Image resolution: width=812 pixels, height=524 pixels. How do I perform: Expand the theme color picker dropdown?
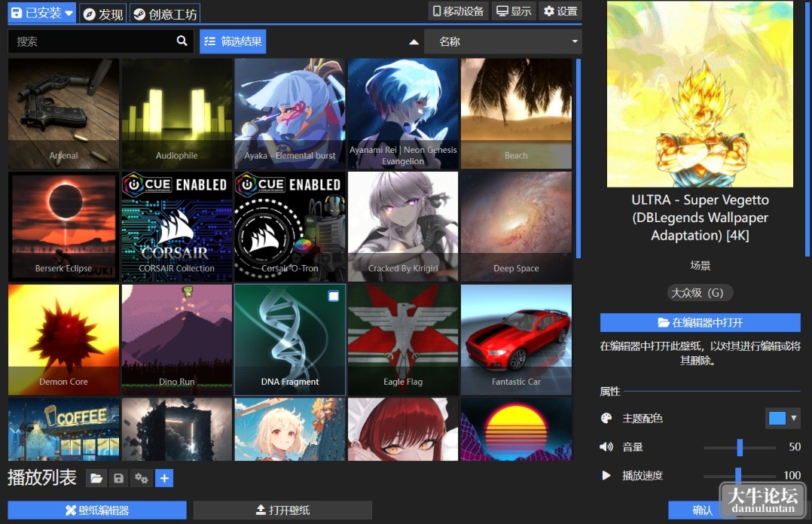(x=783, y=418)
